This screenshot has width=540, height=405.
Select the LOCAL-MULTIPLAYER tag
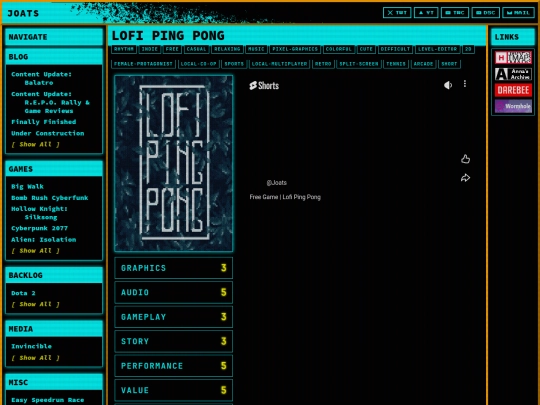click(x=279, y=64)
